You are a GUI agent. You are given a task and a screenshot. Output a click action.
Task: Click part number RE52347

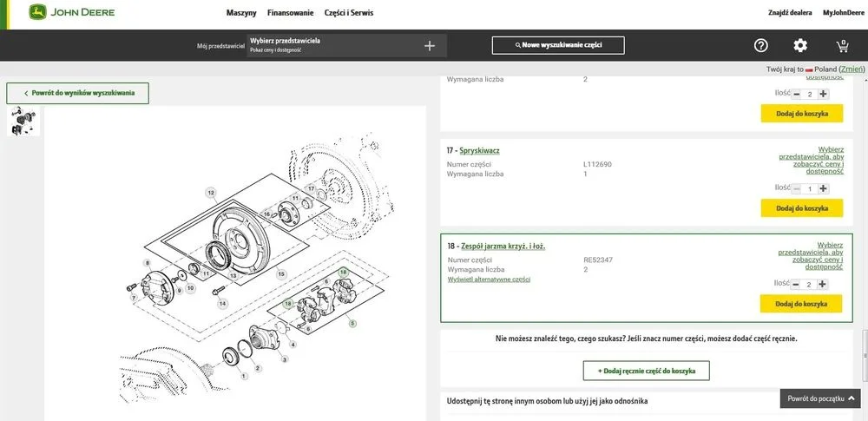point(598,260)
